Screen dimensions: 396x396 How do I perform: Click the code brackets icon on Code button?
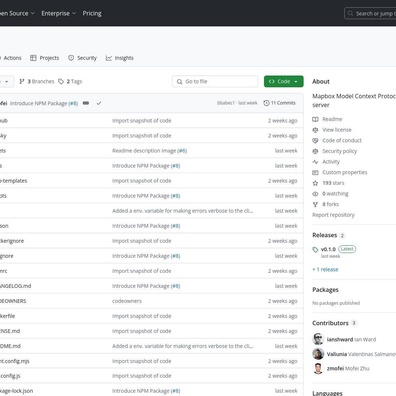pyautogui.click(x=272, y=81)
